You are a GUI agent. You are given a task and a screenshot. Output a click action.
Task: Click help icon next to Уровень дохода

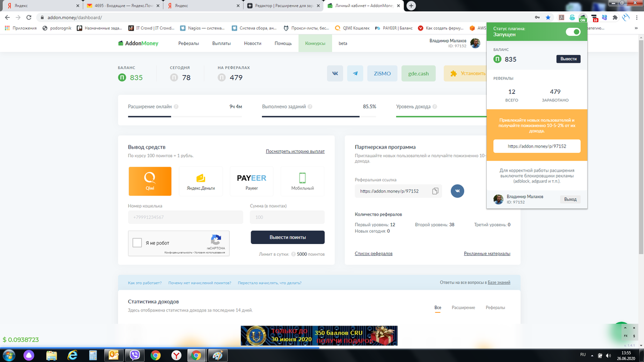[436, 107]
